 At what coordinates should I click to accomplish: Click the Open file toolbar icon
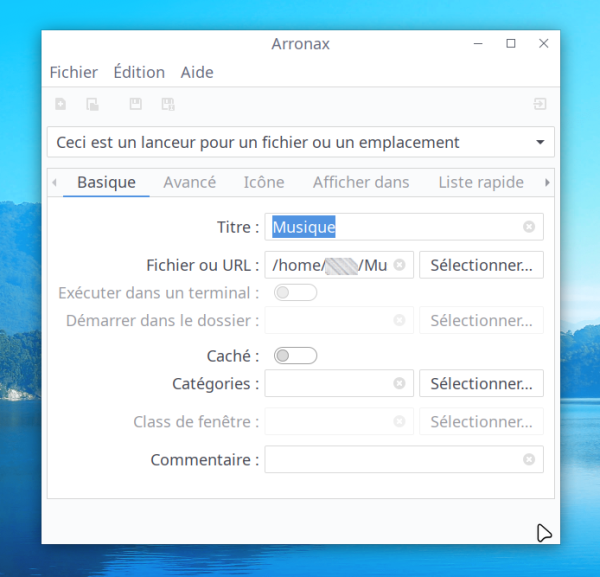[92, 104]
